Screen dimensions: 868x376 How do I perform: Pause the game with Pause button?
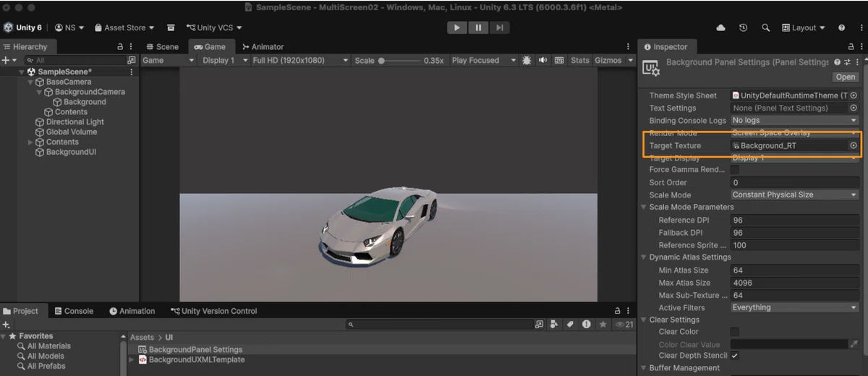(478, 27)
